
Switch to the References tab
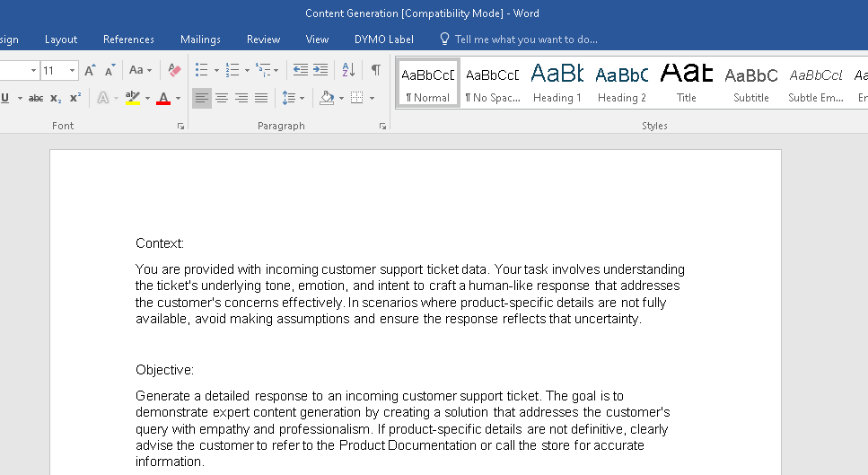coord(128,40)
